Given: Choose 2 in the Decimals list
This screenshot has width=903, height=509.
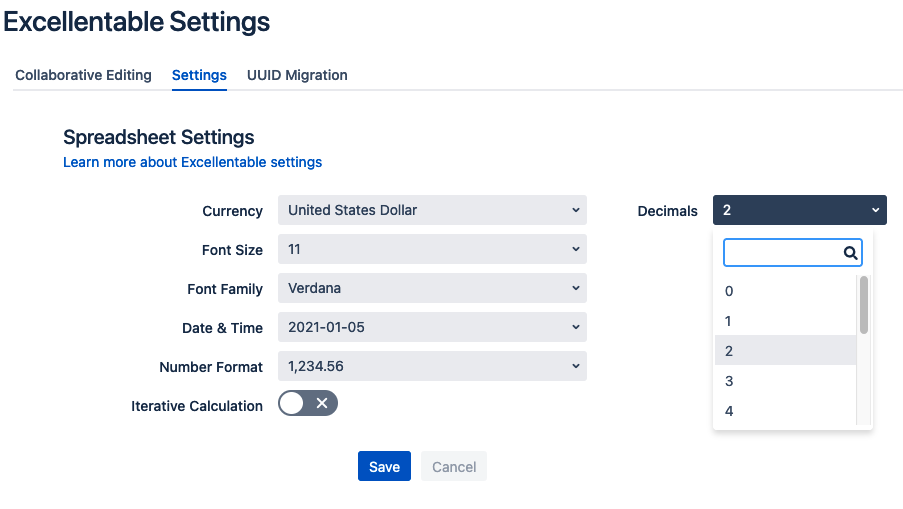Looking at the screenshot, I should click(786, 351).
